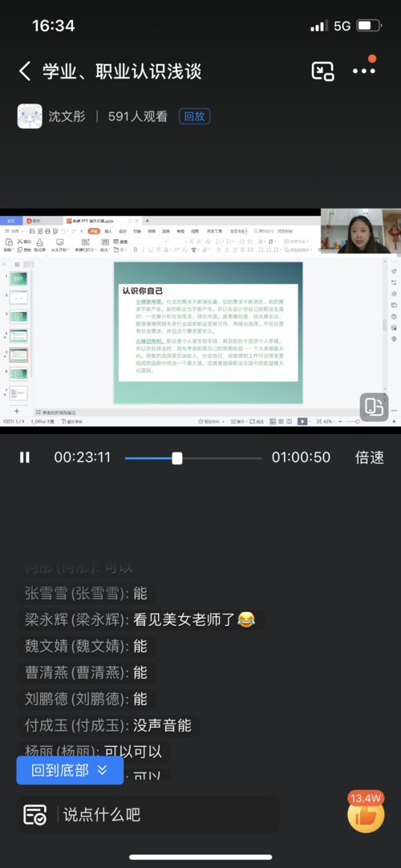
Task: Pause the replay video
Action: 25,457
